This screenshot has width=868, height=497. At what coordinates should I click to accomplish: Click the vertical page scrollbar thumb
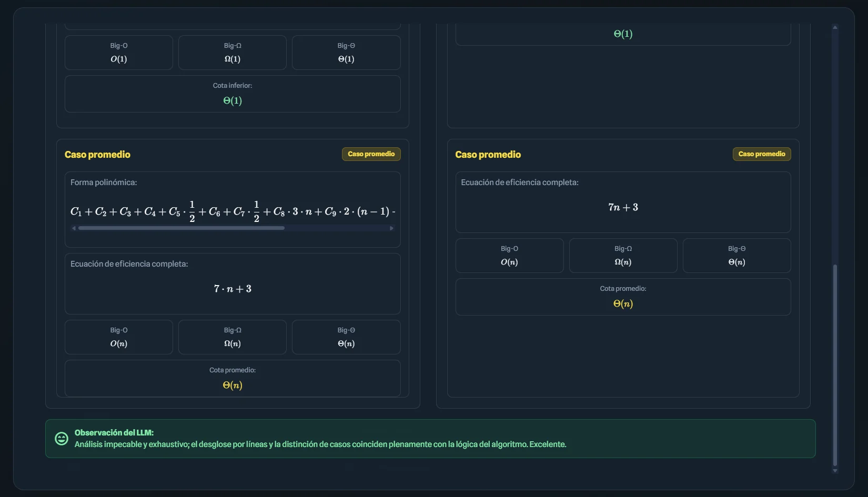coord(835,365)
